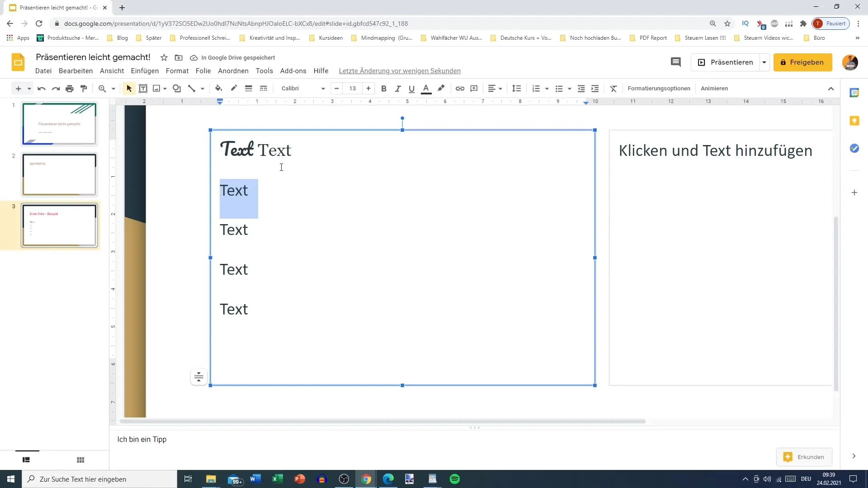Click the font name dropdown Calibri
This screenshot has height=488, width=868.
(302, 88)
